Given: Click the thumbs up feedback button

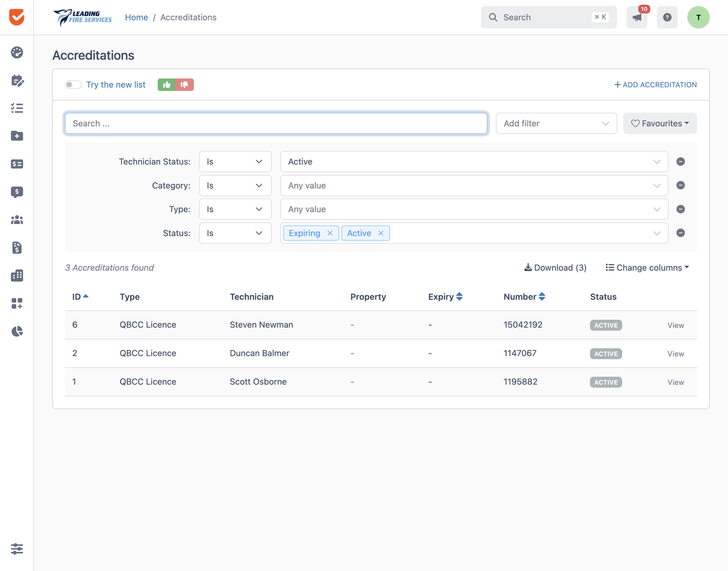Looking at the screenshot, I should pyautogui.click(x=167, y=85).
